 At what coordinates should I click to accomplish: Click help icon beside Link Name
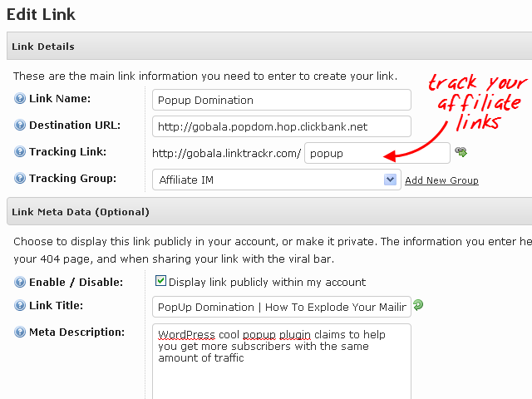coord(20,99)
